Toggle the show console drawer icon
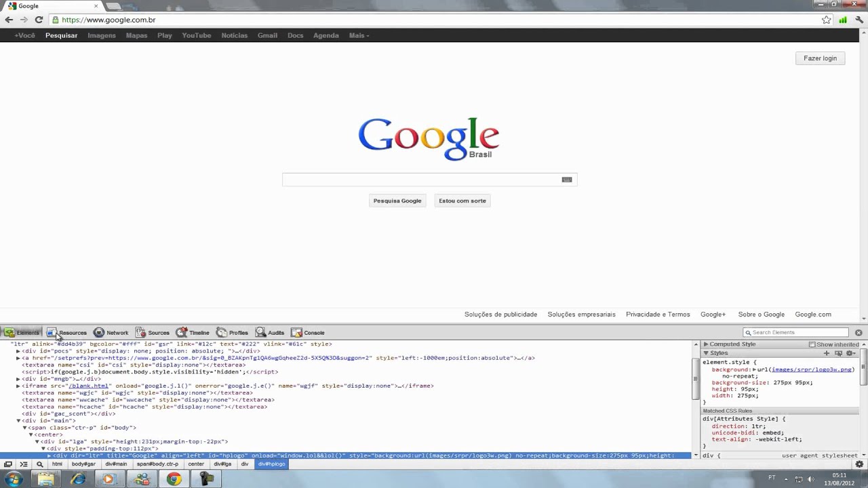The image size is (868, 488). 24,464
